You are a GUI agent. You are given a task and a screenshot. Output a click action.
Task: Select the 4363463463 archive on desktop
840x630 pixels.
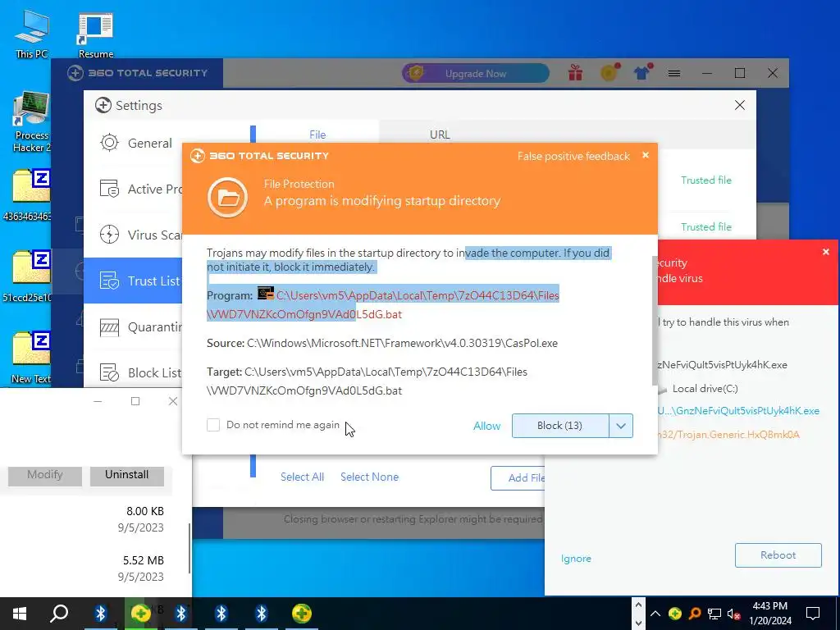(x=28, y=195)
